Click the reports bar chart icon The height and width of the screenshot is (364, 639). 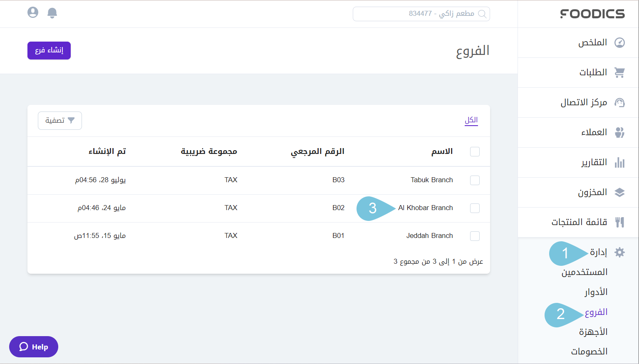coord(619,163)
